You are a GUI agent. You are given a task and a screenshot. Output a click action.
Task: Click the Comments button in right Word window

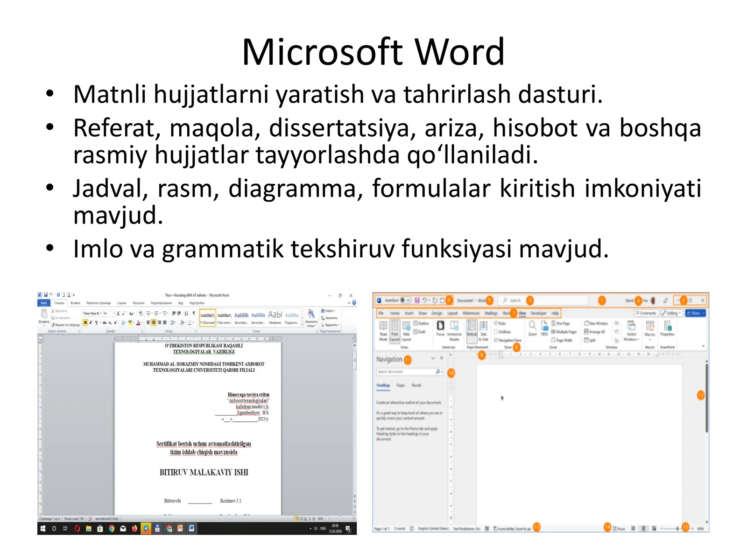tap(646, 313)
